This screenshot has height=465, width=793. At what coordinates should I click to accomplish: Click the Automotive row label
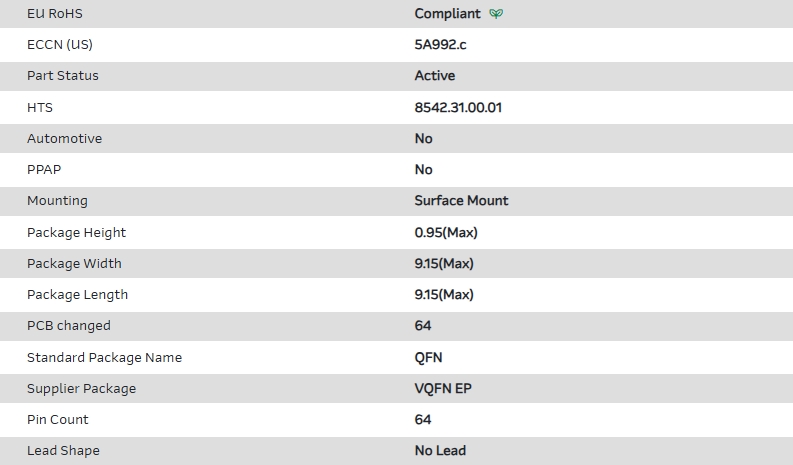pos(64,139)
